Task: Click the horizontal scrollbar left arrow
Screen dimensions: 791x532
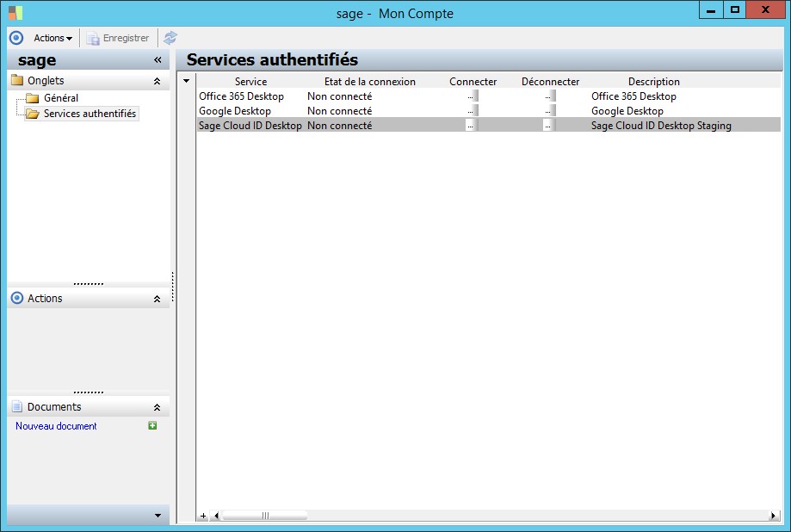Action: coord(217,516)
